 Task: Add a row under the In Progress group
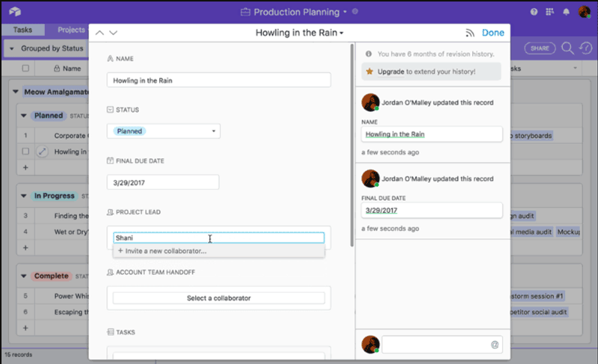click(x=25, y=247)
